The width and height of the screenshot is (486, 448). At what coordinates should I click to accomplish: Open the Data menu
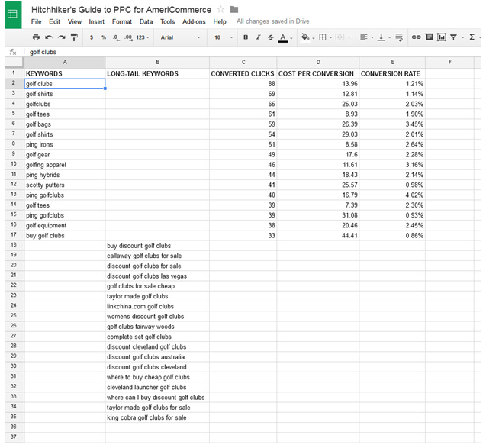point(146,21)
